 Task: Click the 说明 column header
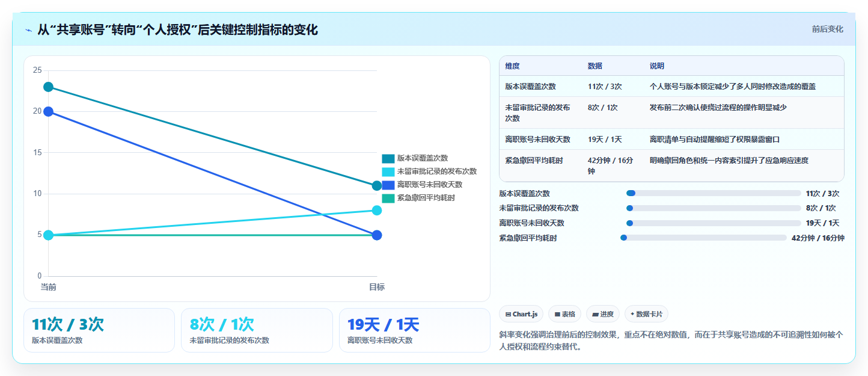pyautogui.click(x=657, y=66)
